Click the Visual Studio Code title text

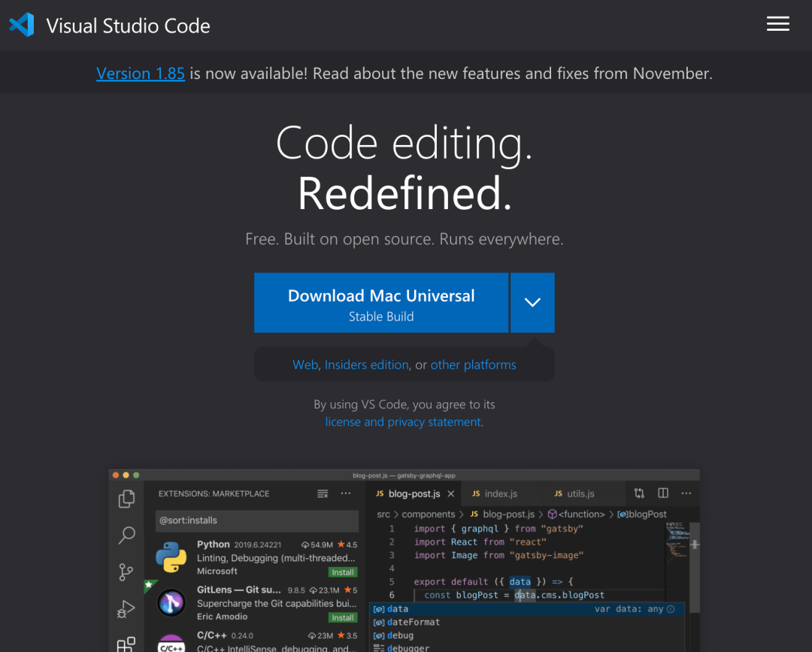[128, 26]
